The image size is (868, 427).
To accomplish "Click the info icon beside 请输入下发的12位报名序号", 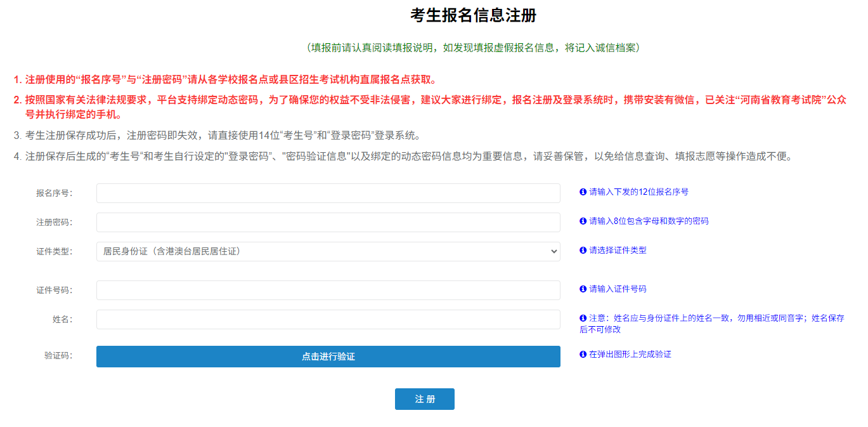I will pyautogui.click(x=583, y=192).
